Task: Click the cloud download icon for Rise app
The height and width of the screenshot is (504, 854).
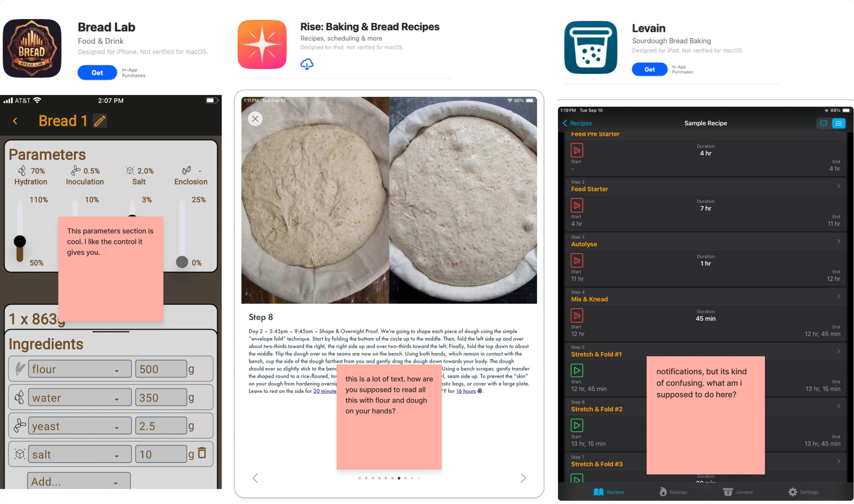Action: click(307, 64)
